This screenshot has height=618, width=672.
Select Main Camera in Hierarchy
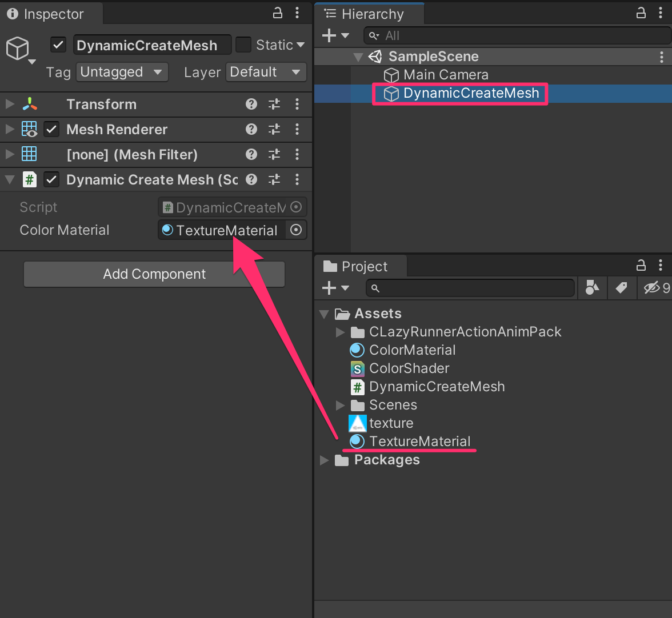pos(446,75)
